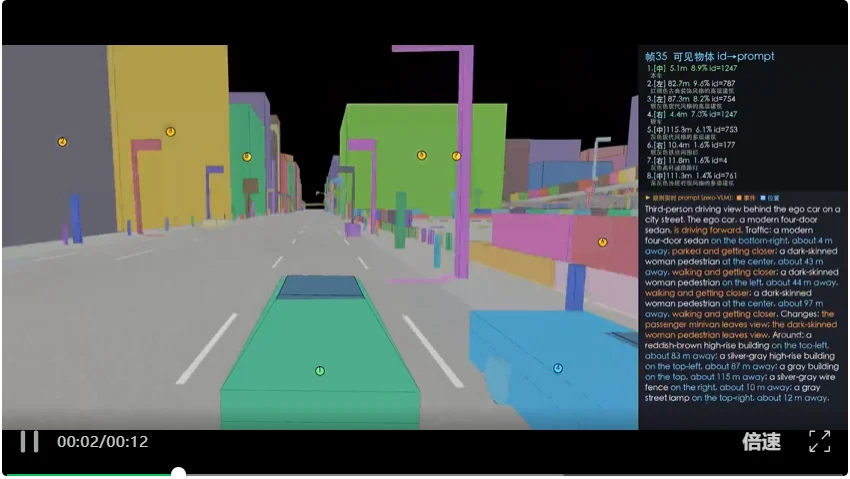Select list row '1.[中] 5.1m 8.9% id=1247'
The image size is (850, 479).
[692, 68]
